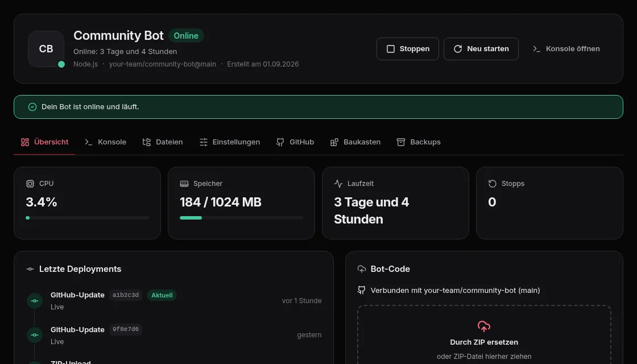Open the Dateien tab

coord(163,142)
